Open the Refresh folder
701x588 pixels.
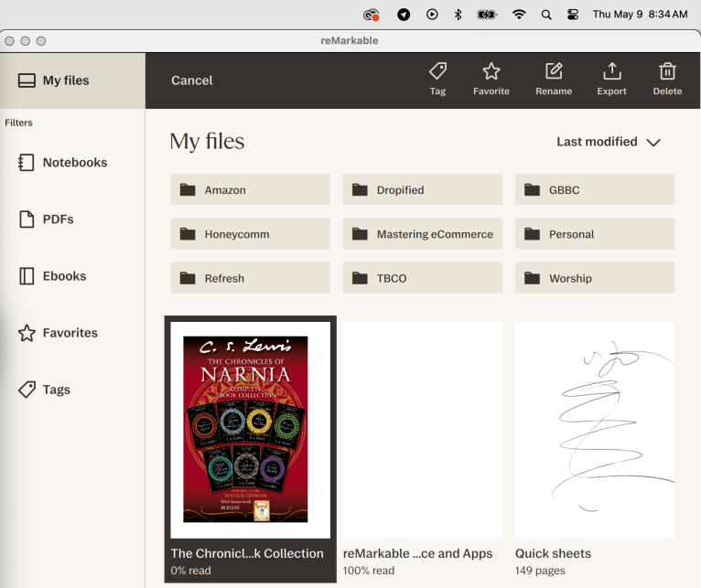click(250, 278)
